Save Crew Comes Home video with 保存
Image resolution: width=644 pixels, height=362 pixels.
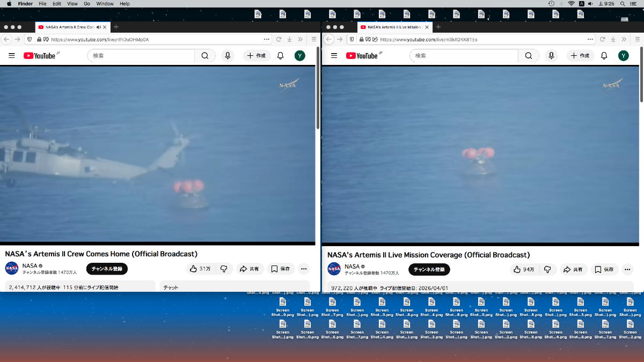[x=281, y=269]
